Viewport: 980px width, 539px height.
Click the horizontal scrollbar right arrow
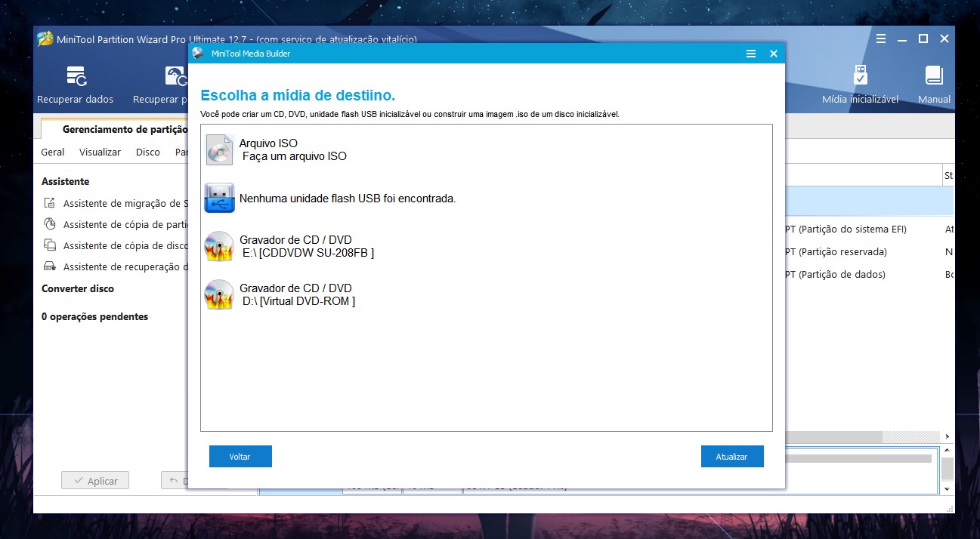[948, 437]
